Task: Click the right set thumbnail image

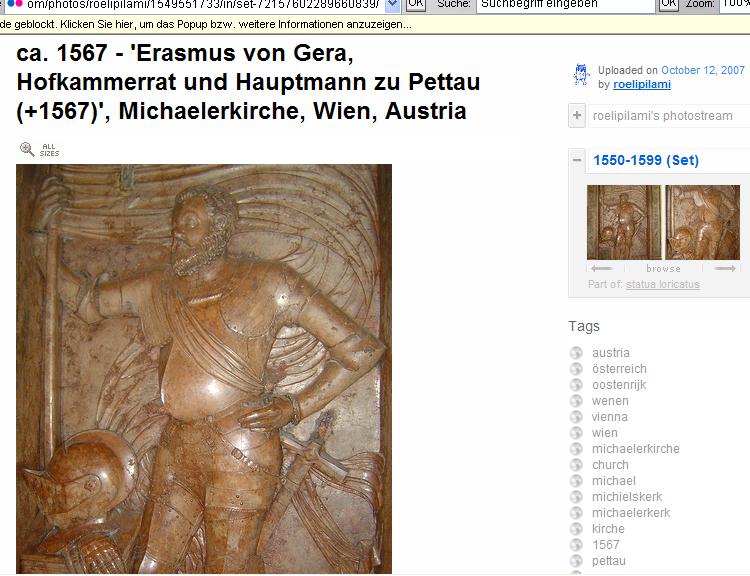Action: [x=703, y=222]
